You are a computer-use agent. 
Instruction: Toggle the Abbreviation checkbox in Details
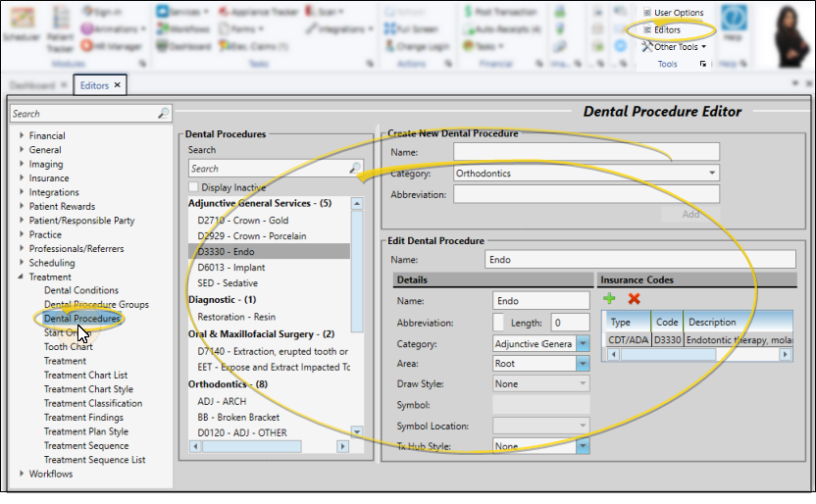pos(499,323)
